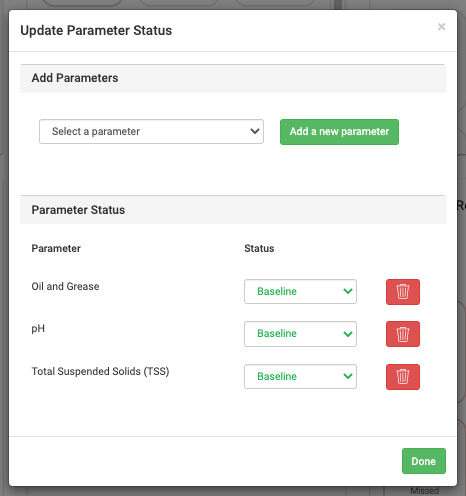Open the Select a parameter dropdown
Image resolution: width=466 pixels, height=496 pixels.
click(151, 132)
